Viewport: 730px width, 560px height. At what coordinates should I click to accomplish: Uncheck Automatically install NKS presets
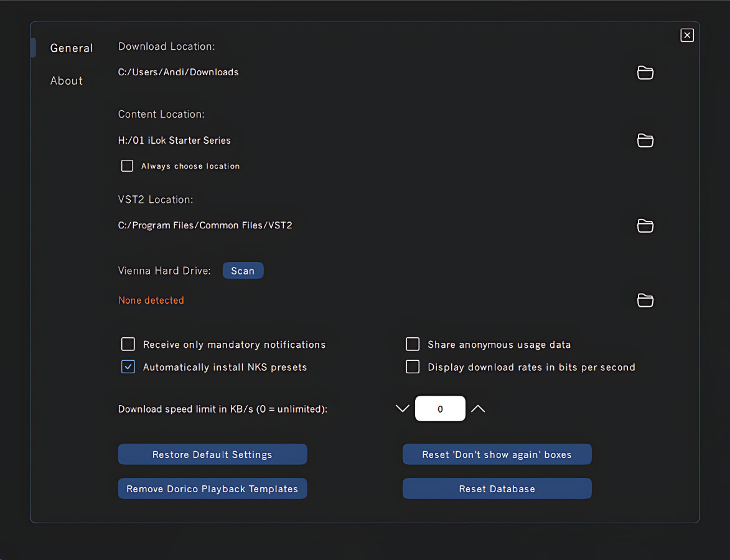tap(128, 367)
